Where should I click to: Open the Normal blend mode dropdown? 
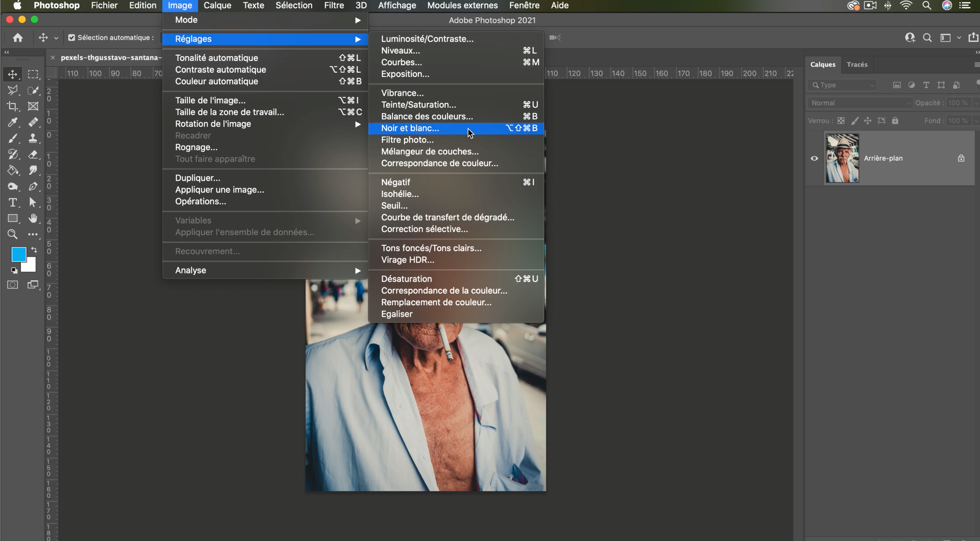[x=860, y=103]
